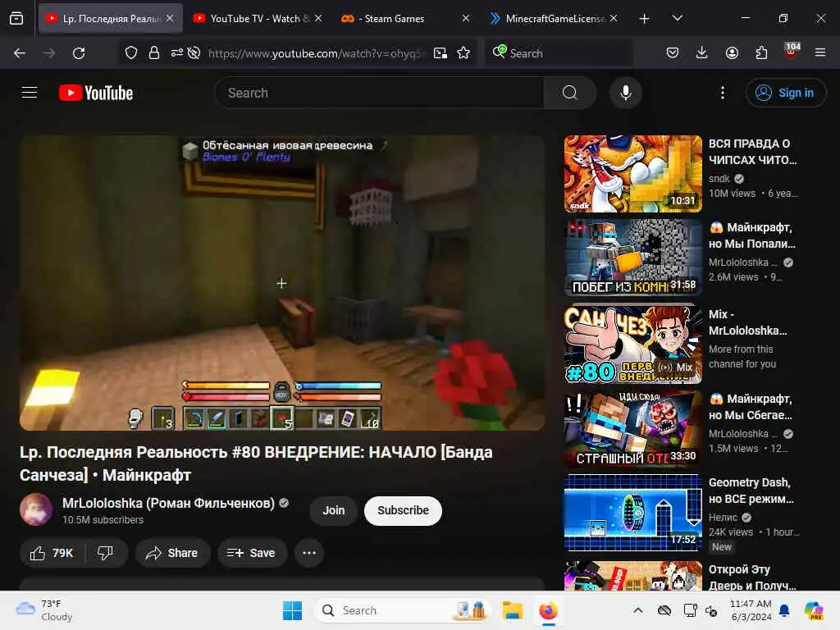840x630 pixels.
Task: Open the clock showing 11:47 AM
Action: click(x=751, y=610)
